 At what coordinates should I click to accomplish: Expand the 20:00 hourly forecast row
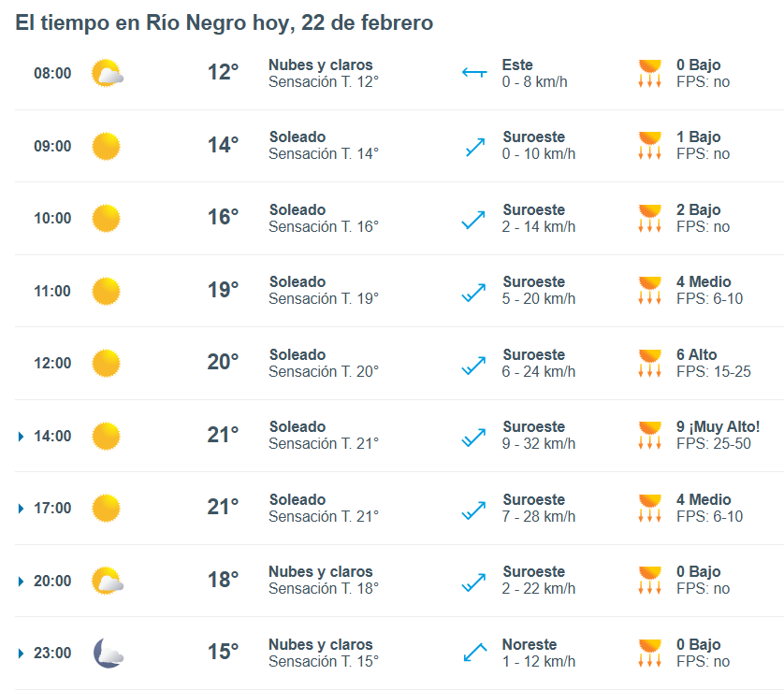[21, 582]
